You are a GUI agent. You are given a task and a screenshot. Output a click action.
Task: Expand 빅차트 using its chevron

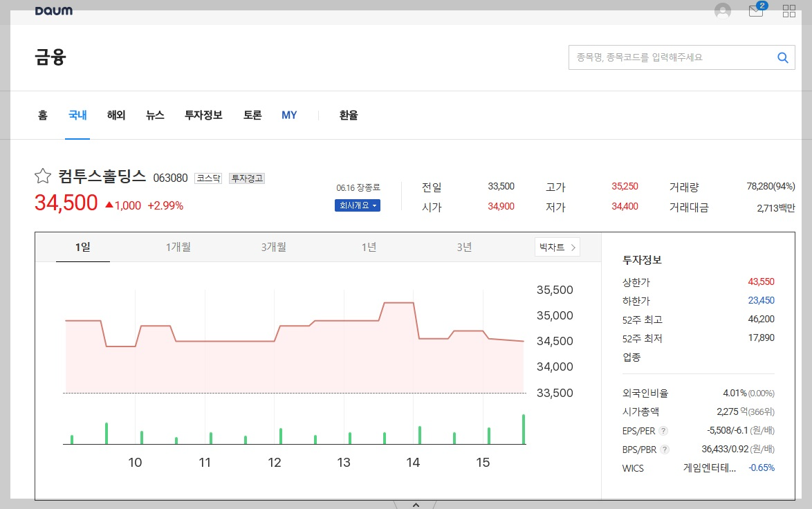[x=572, y=246]
